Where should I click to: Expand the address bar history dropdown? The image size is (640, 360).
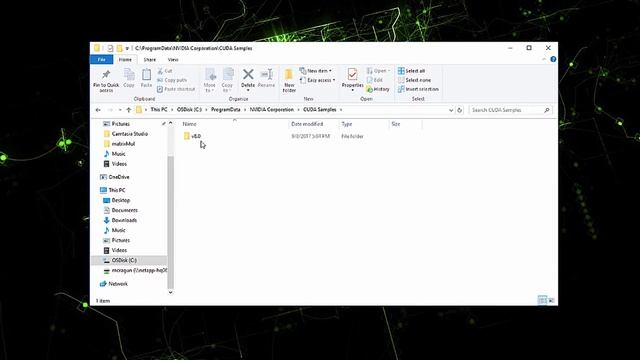[x=451, y=110]
